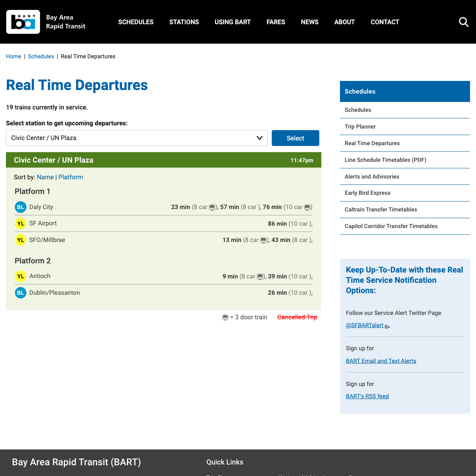
Task: Click the Real Time Departures page heading
Action: [x=77, y=85]
